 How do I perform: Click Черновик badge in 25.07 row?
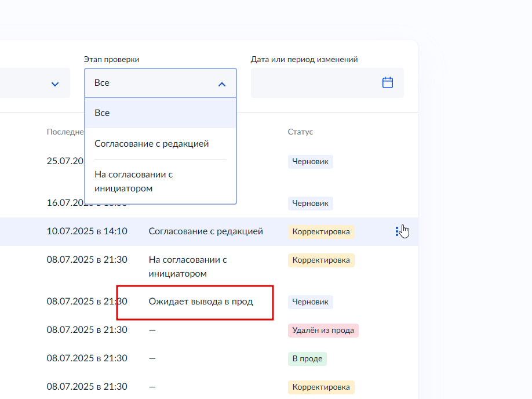coord(311,162)
